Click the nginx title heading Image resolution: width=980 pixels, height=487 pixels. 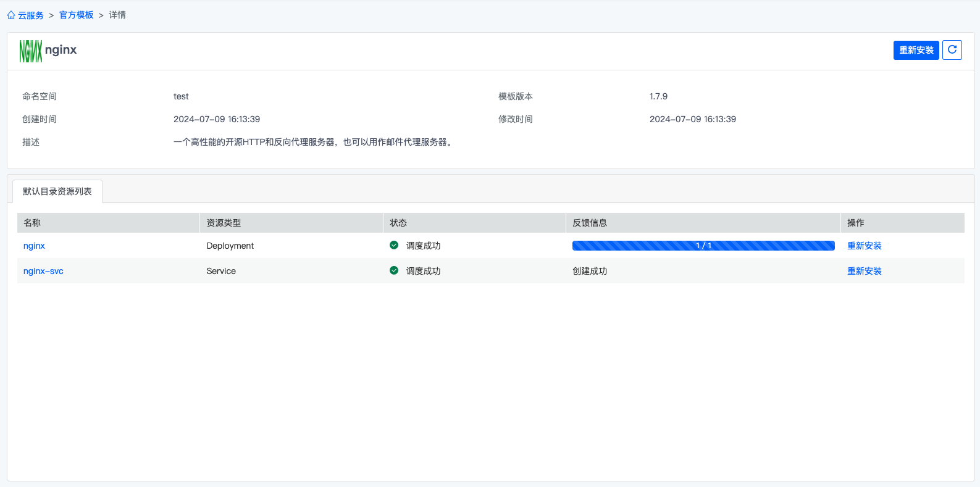tap(61, 50)
